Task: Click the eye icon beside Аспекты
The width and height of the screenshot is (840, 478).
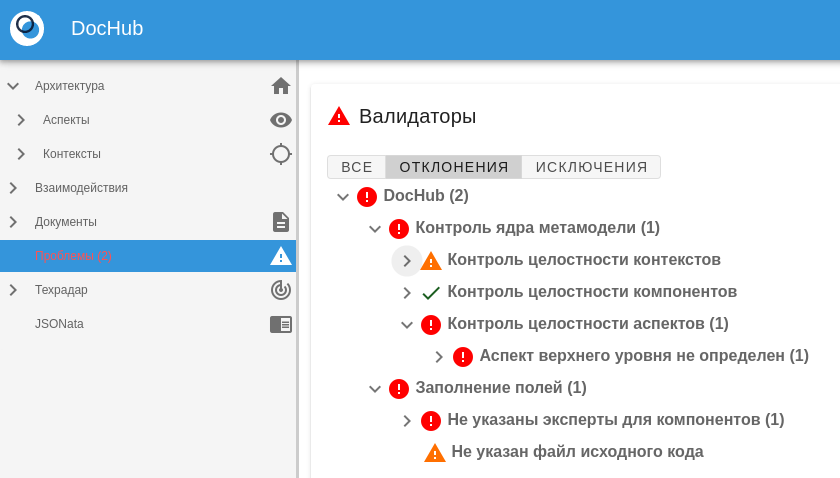Action: (x=281, y=120)
